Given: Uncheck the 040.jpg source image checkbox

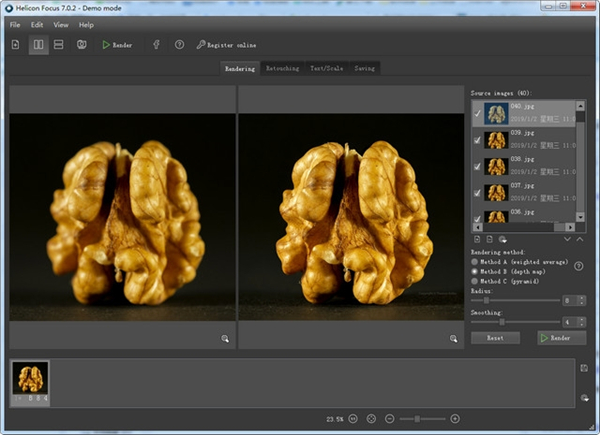Looking at the screenshot, I should click(476, 112).
